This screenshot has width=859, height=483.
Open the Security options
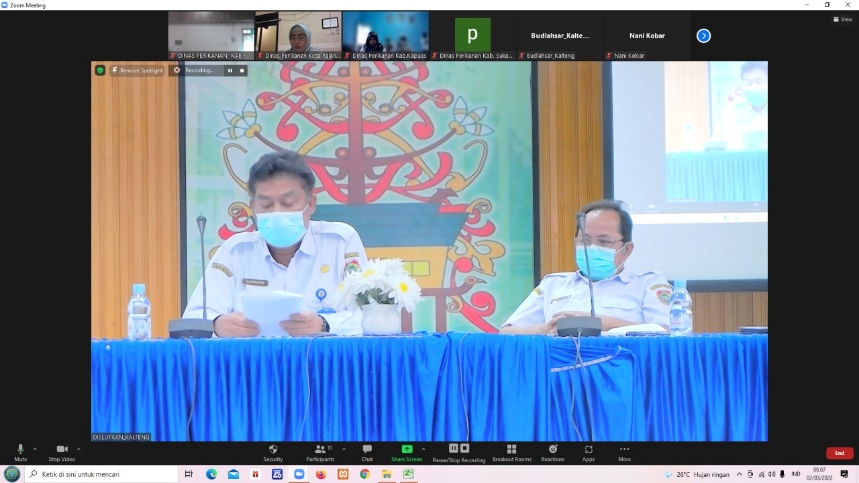pos(273,451)
